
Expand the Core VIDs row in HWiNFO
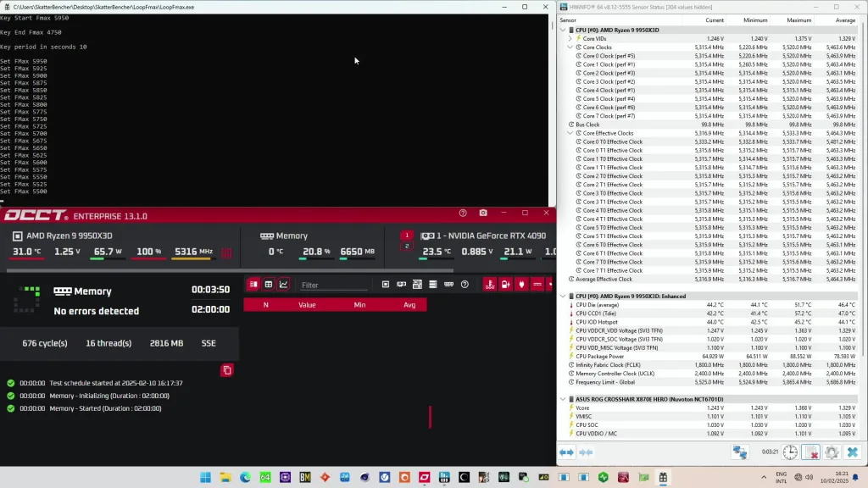[570, 39]
